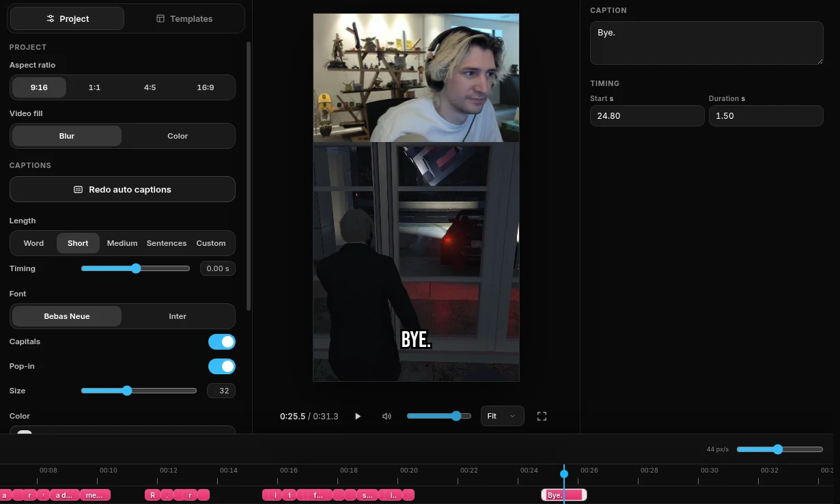This screenshot has height=504, width=840.
Task: Select the 'me...' caption clip on timeline
Action: coord(95,495)
